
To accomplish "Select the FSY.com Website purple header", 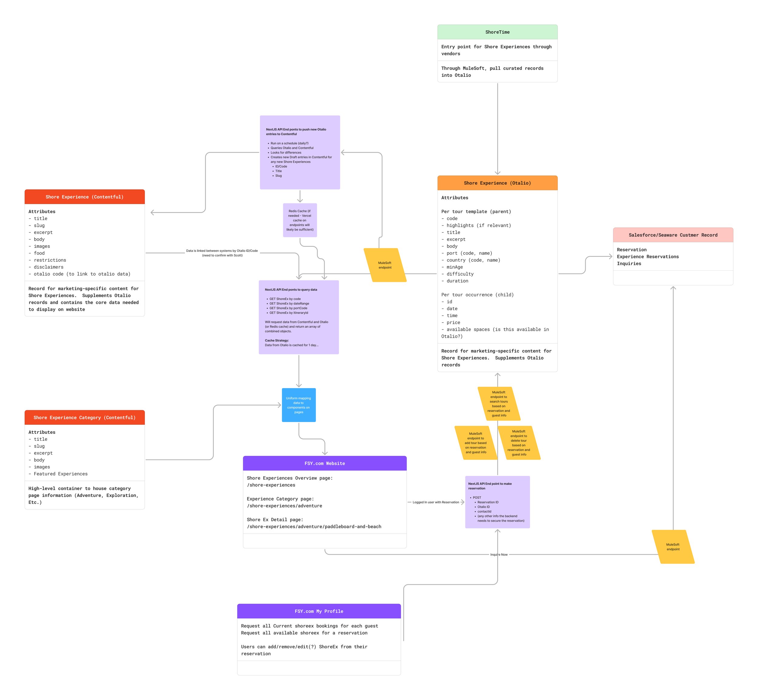I will tap(325, 463).
